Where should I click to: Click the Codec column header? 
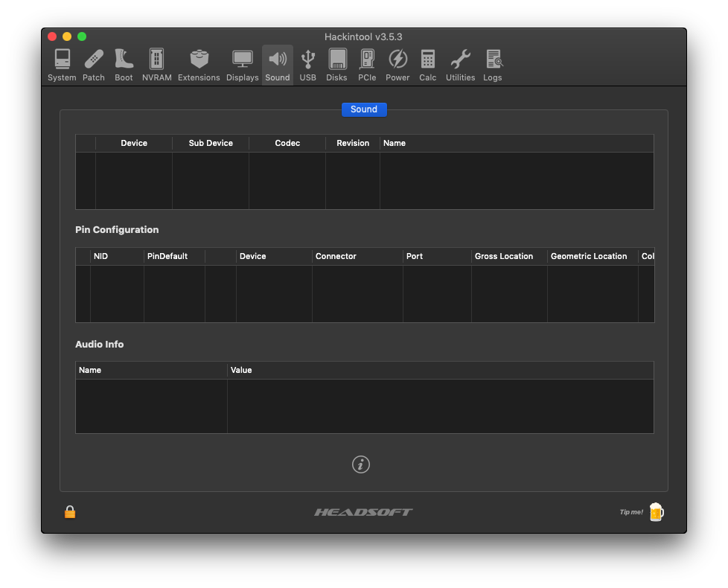[x=287, y=143]
